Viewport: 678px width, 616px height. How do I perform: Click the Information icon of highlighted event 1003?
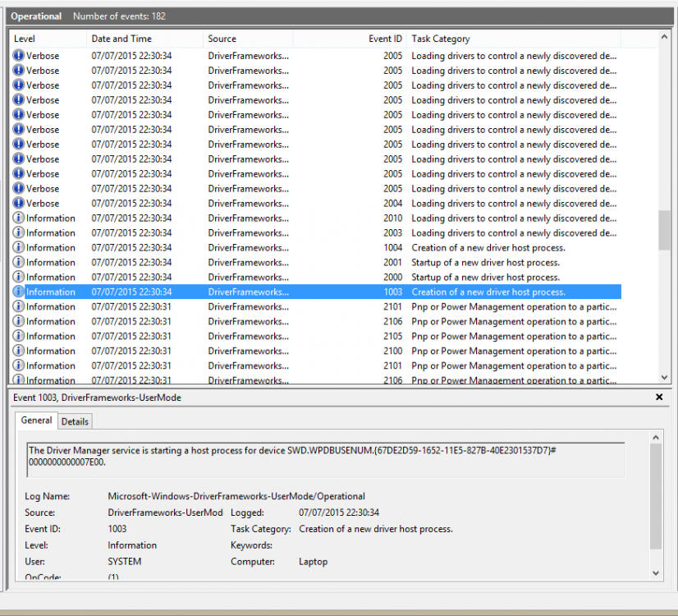tap(19, 292)
